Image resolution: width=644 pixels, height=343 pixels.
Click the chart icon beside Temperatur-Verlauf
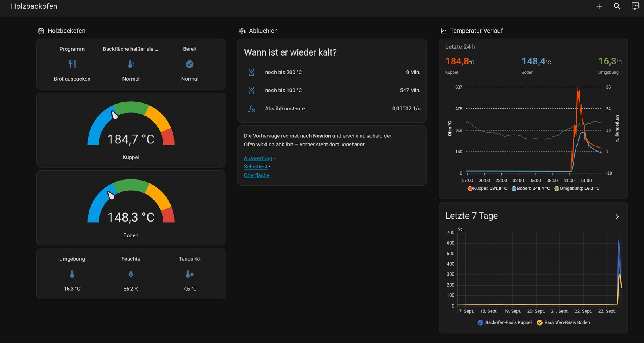point(444,31)
